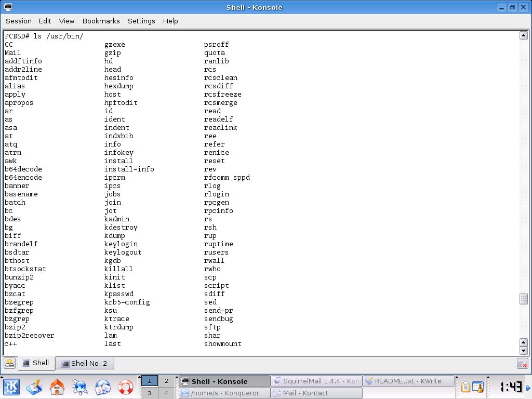Click the 'hexdump' entry in terminal output
Viewport: 532px width, 399px height.
pyautogui.click(x=119, y=86)
